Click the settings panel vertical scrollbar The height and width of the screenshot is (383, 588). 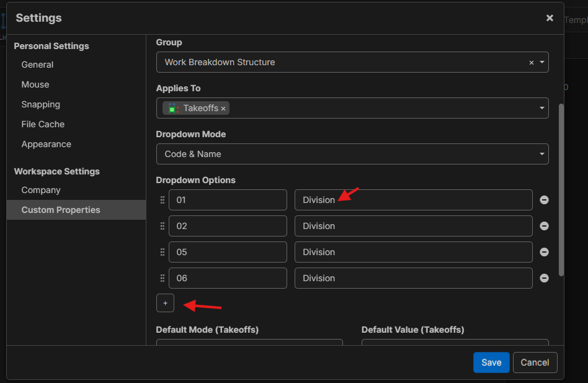click(x=561, y=186)
